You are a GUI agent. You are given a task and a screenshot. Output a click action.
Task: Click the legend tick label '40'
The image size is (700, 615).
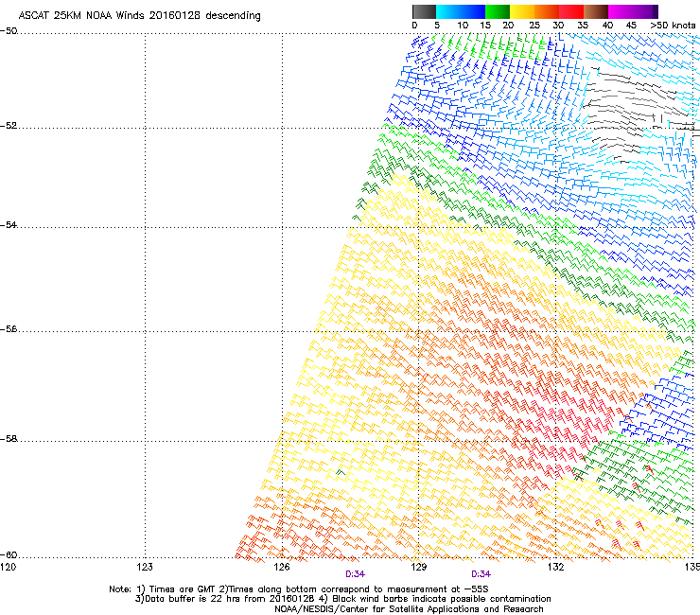pos(607,26)
